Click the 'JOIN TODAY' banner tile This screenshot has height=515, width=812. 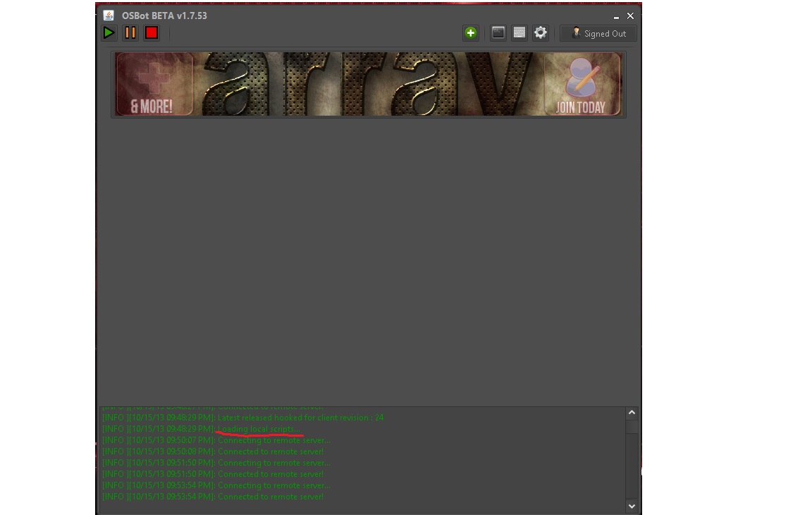click(582, 84)
